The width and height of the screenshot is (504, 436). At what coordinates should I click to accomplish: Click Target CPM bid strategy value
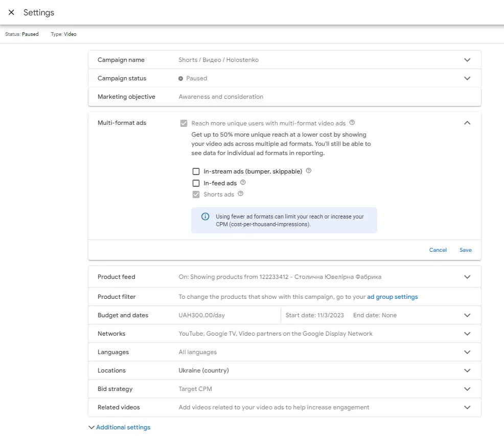click(x=195, y=389)
